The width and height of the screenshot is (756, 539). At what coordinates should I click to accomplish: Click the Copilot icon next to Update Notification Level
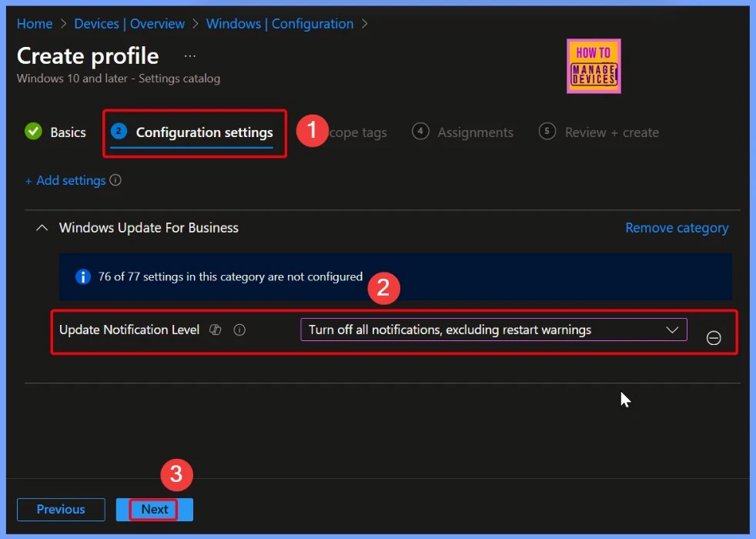pos(215,330)
